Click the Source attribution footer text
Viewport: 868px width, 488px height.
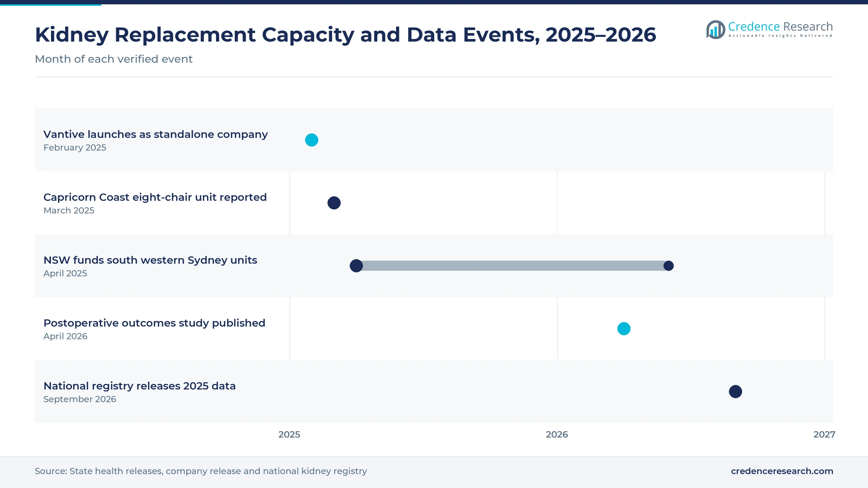(201, 471)
